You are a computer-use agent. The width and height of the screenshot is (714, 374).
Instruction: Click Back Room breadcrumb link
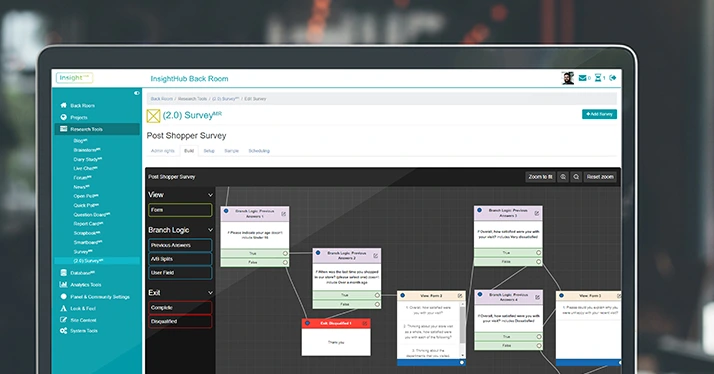click(x=162, y=99)
